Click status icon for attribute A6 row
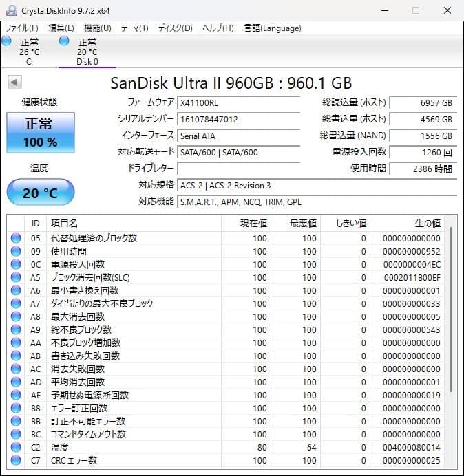 click(16, 290)
